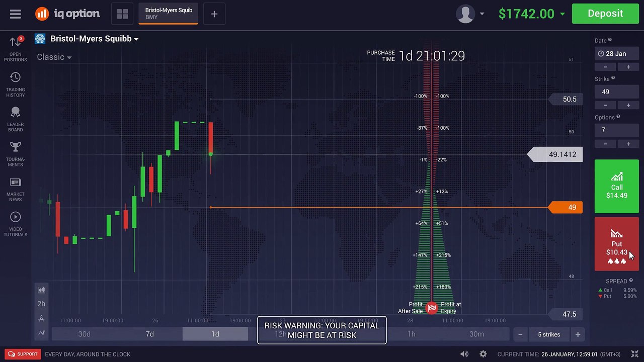644x362 pixels.
Task: Decrease the number of options
Action: coord(605,144)
